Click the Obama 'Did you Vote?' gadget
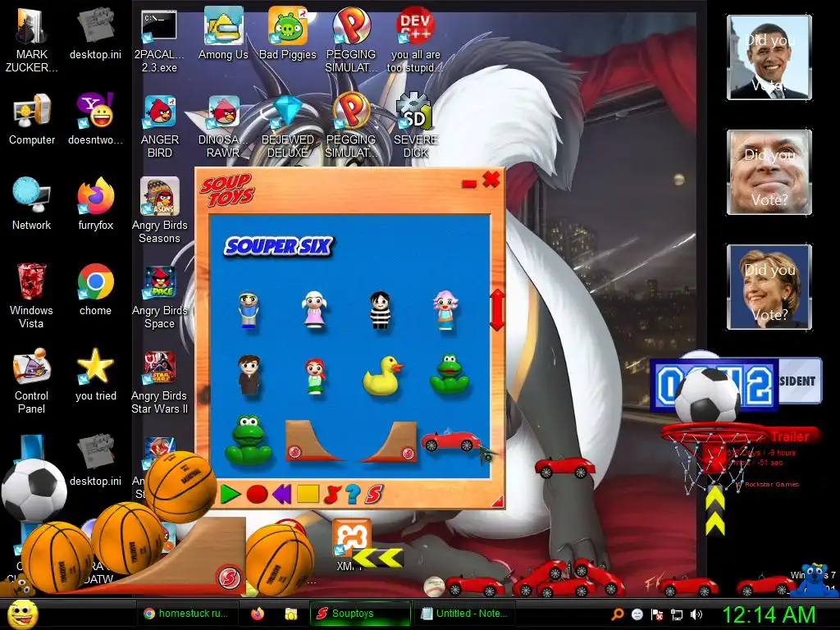The width and height of the screenshot is (840, 630). click(x=769, y=57)
